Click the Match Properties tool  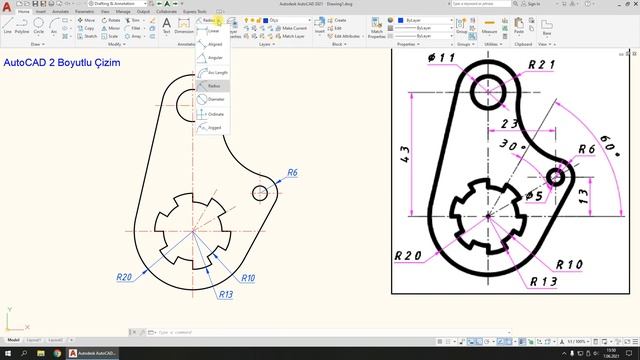pos(376,28)
